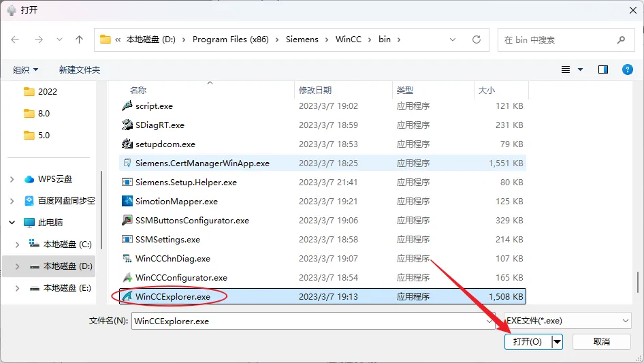This screenshot has height=363, width=644.
Task: Click the Siemens.CertManagerWinApp.exe file icon
Action: [127, 163]
